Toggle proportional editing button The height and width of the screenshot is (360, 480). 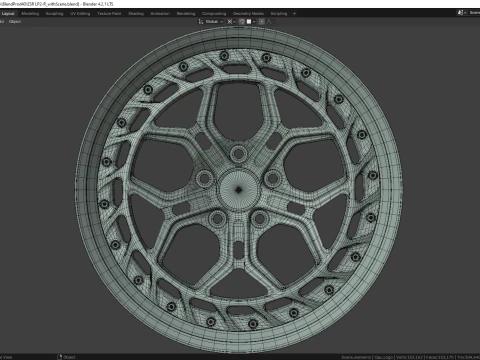[x=262, y=22]
